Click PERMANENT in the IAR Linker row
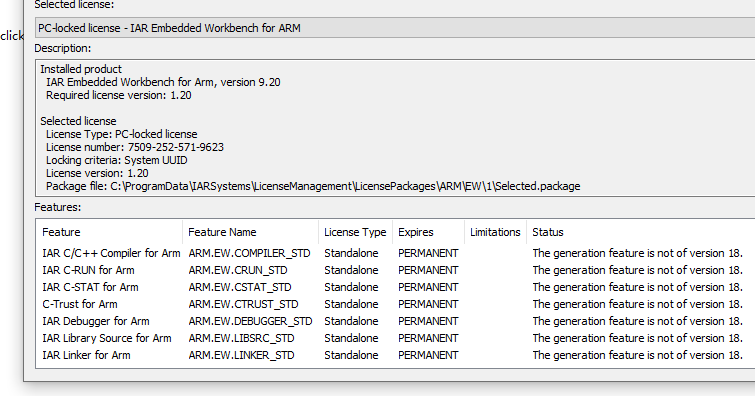 click(428, 355)
